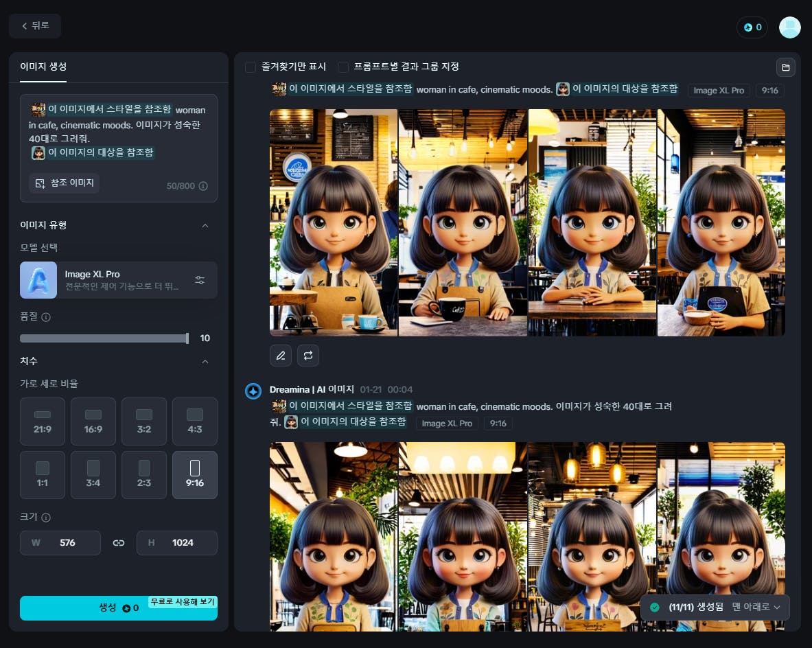This screenshot has height=648, width=812.
Task: Open model advanced settings sliders icon
Action: (x=200, y=280)
